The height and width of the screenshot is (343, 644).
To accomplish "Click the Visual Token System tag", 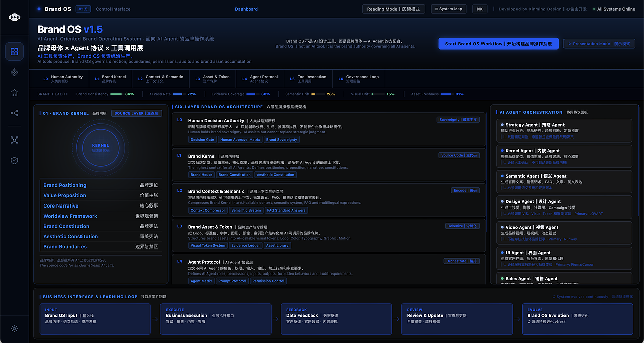I will coord(208,245).
